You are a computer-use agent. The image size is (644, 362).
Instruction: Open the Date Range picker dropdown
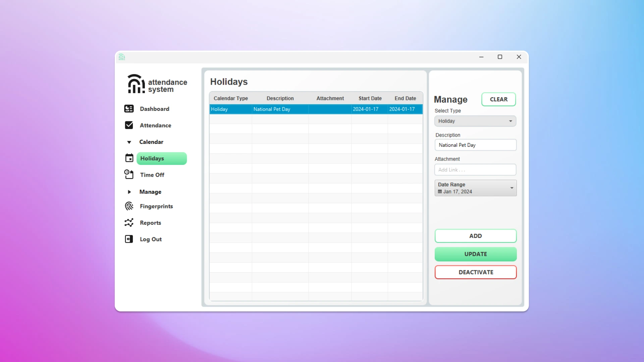512,188
